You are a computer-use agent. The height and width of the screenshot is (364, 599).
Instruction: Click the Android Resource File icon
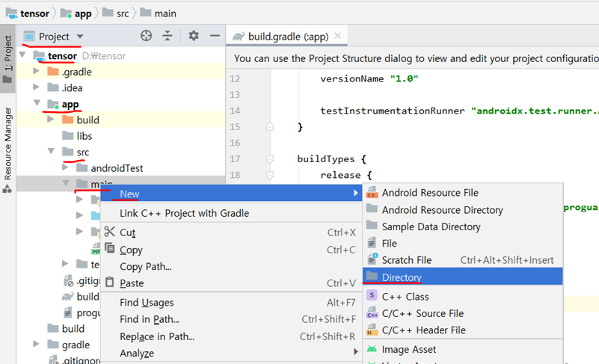coord(372,193)
